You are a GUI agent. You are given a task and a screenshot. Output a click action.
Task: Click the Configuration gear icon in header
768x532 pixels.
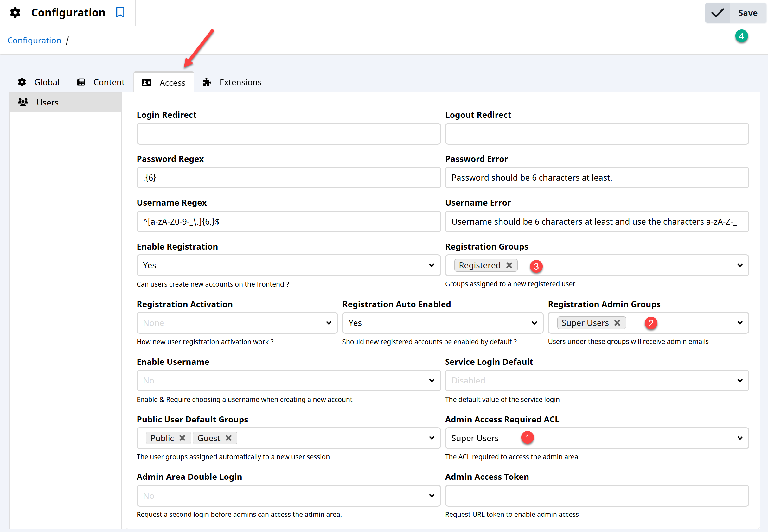tap(15, 13)
